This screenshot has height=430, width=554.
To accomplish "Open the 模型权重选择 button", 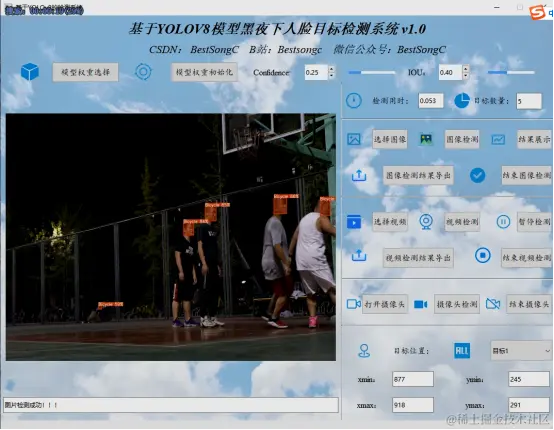I will coord(86,72).
